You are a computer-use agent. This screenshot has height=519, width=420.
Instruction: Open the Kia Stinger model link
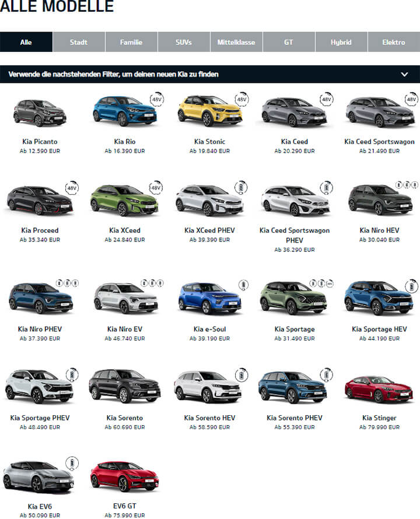pyautogui.click(x=379, y=418)
